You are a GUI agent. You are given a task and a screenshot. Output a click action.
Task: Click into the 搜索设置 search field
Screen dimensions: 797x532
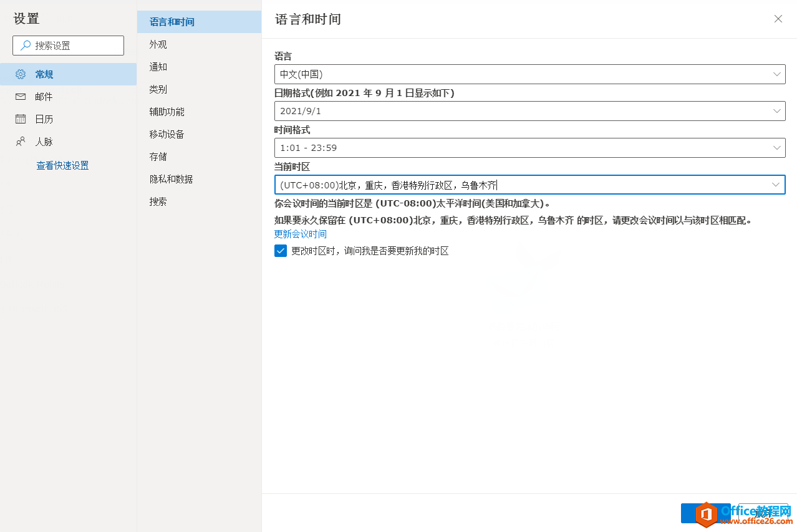click(75, 46)
